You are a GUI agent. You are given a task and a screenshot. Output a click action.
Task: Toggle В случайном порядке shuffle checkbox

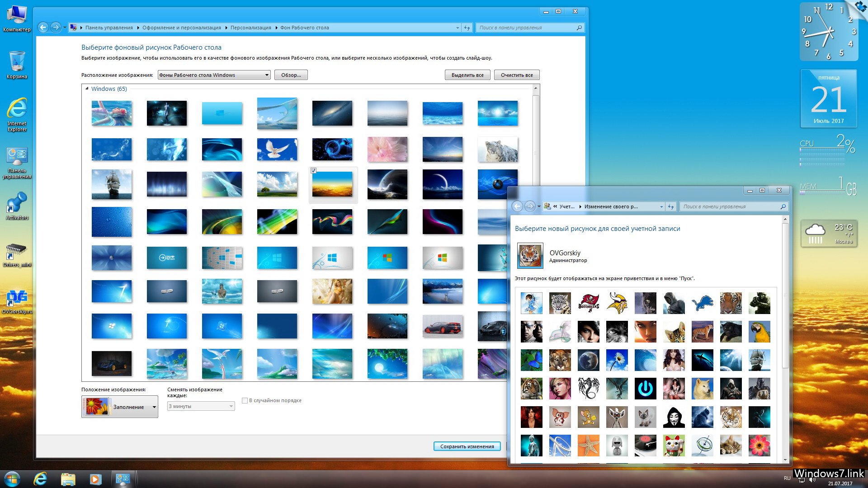(245, 400)
